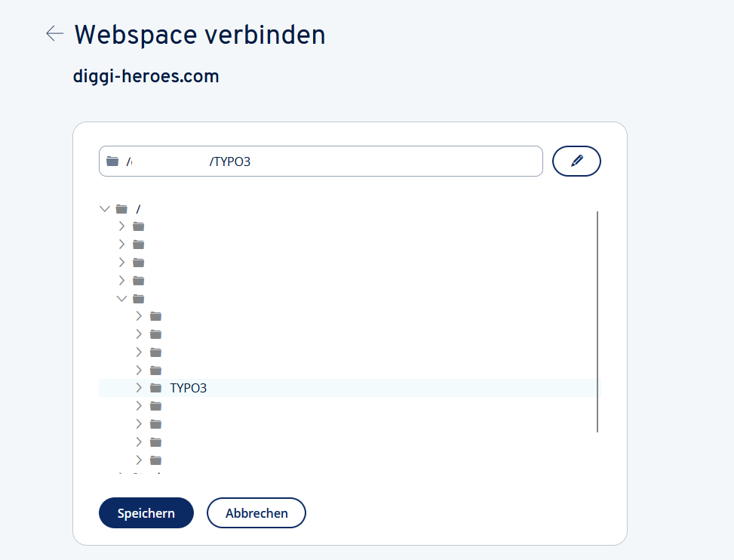Click the Speichern button
Image resolution: width=734 pixels, height=560 pixels.
tap(146, 512)
